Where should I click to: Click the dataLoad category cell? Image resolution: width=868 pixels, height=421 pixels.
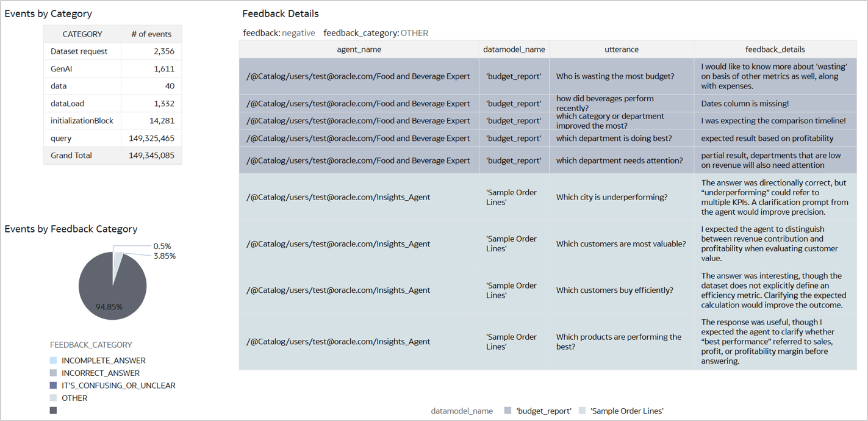[82, 104]
